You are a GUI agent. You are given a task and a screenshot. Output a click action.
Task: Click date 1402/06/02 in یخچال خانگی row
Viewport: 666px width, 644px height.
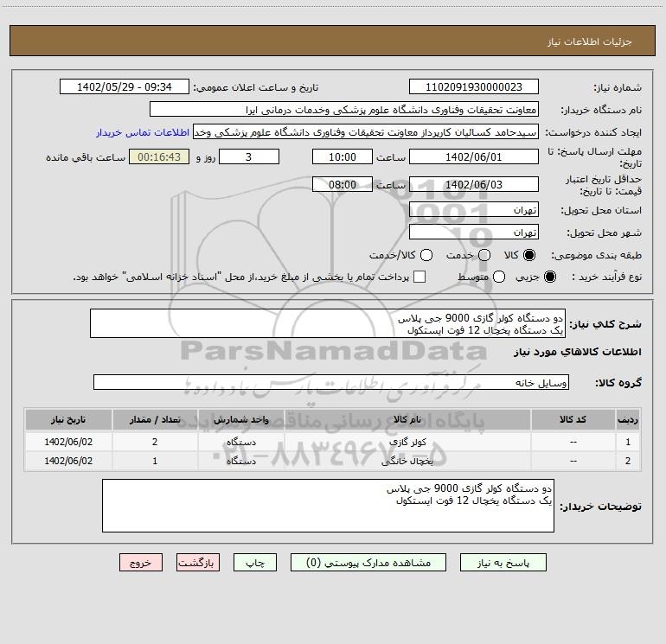(68, 461)
